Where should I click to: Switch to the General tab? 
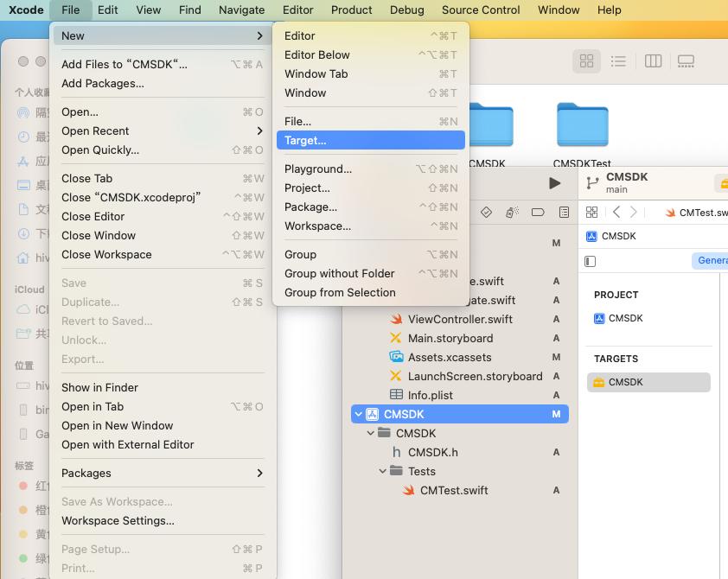[x=711, y=260]
